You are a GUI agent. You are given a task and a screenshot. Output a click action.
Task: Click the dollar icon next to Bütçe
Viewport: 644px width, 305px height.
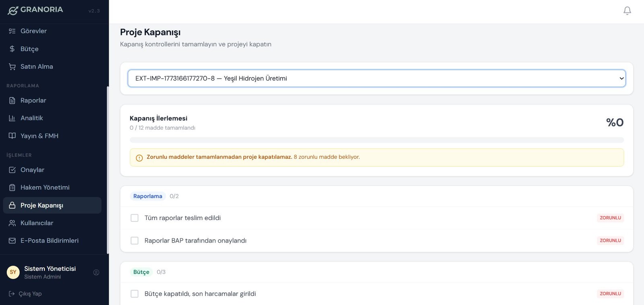click(x=12, y=49)
